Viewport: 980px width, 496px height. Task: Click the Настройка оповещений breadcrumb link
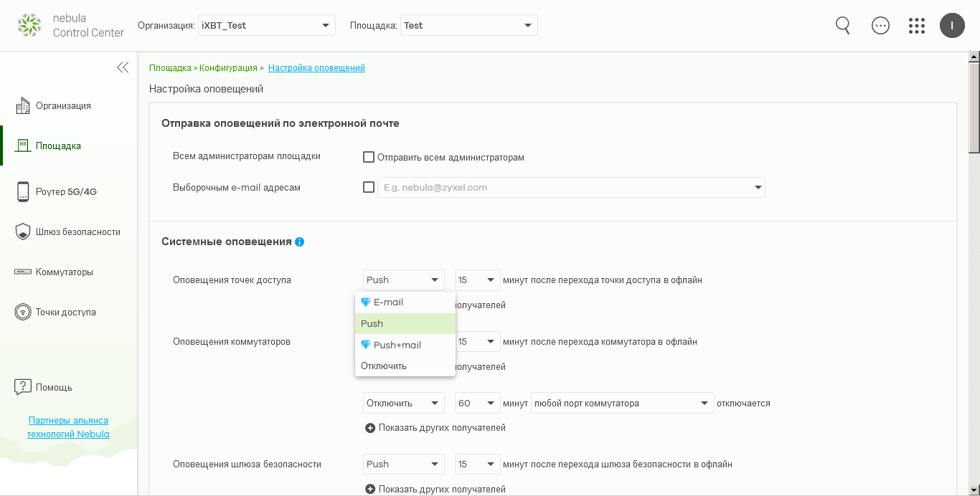point(316,68)
